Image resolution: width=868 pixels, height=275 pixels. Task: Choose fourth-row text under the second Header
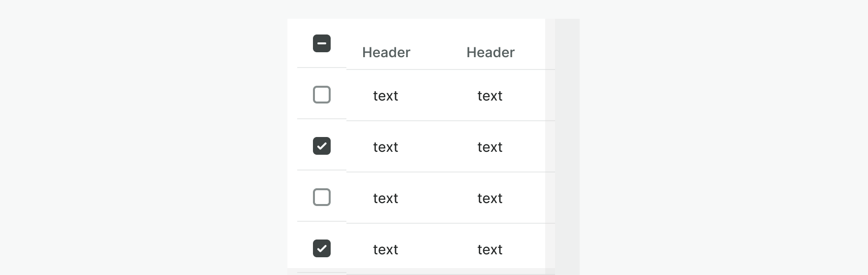click(x=490, y=249)
